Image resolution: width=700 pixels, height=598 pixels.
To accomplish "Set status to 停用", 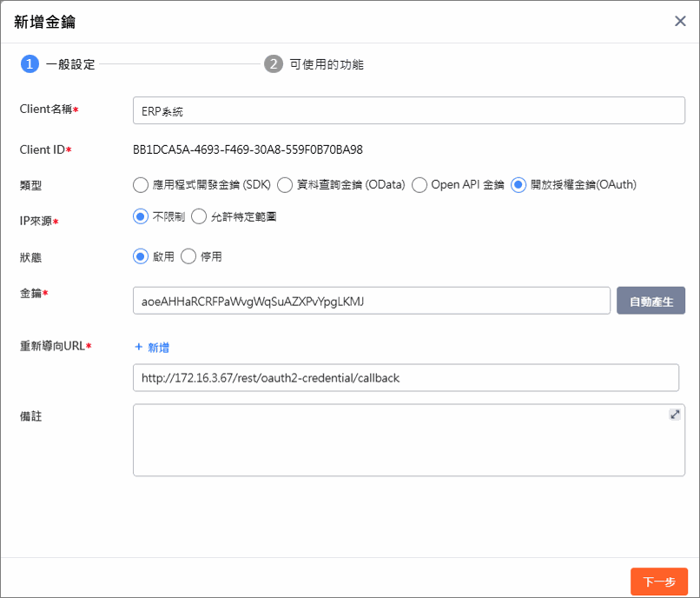I will pyautogui.click(x=189, y=256).
